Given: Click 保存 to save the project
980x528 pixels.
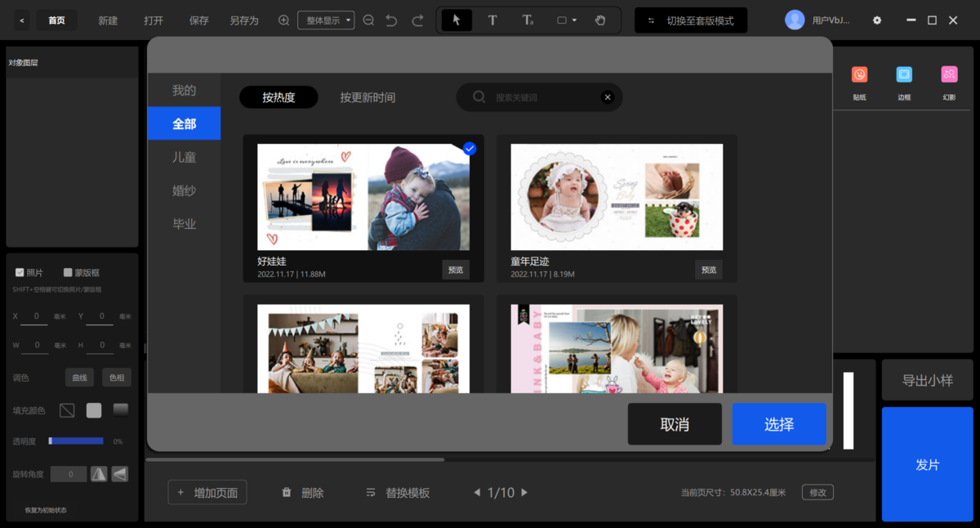Looking at the screenshot, I should pyautogui.click(x=198, y=20).
